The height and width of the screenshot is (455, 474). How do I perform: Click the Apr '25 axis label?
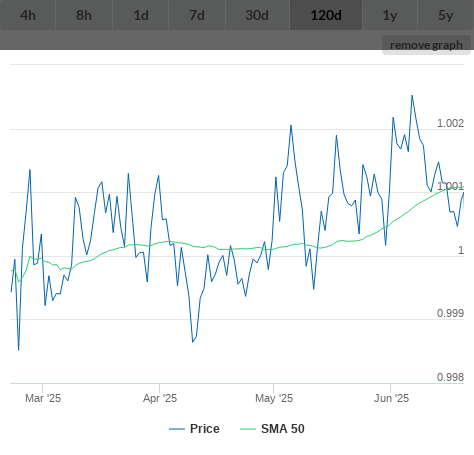pyautogui.click(x=160, y=398)
